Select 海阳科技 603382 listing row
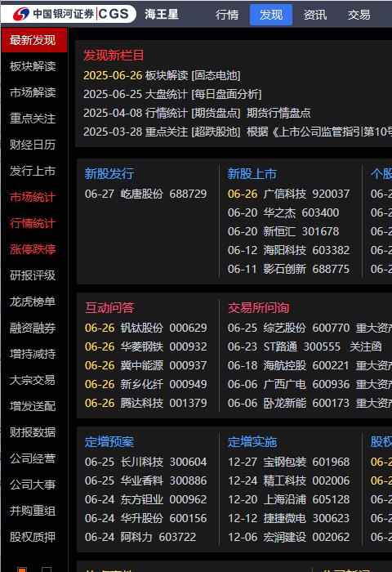Screen dimensions: 392x572 pos(289,250)
